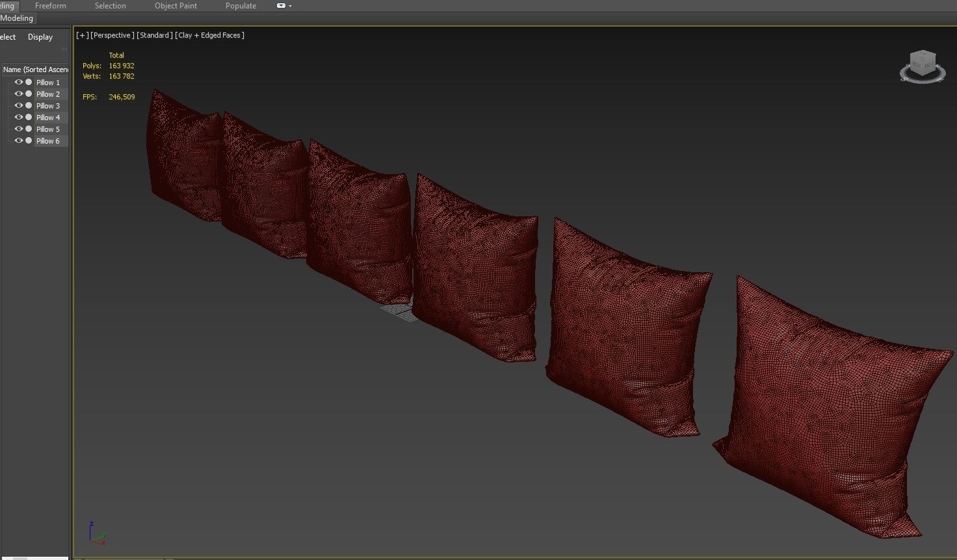Open the Populate ribbon tab

click(x=241, y=6)
